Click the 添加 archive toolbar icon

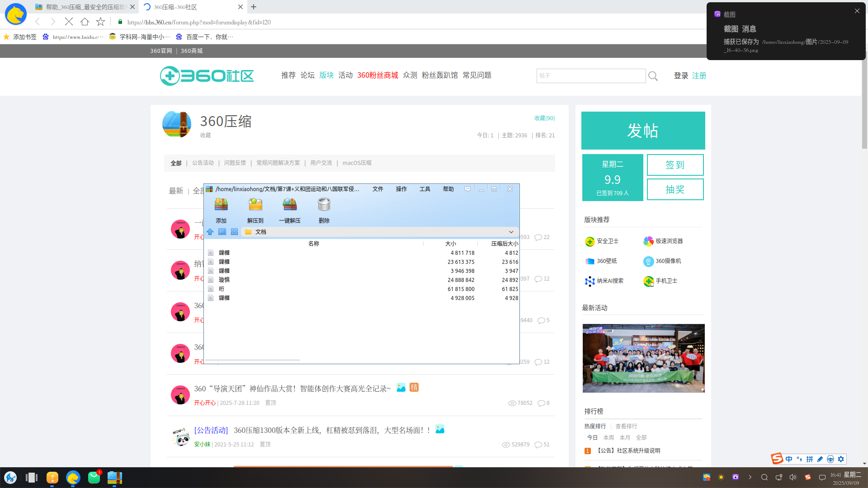coord(221,205)
